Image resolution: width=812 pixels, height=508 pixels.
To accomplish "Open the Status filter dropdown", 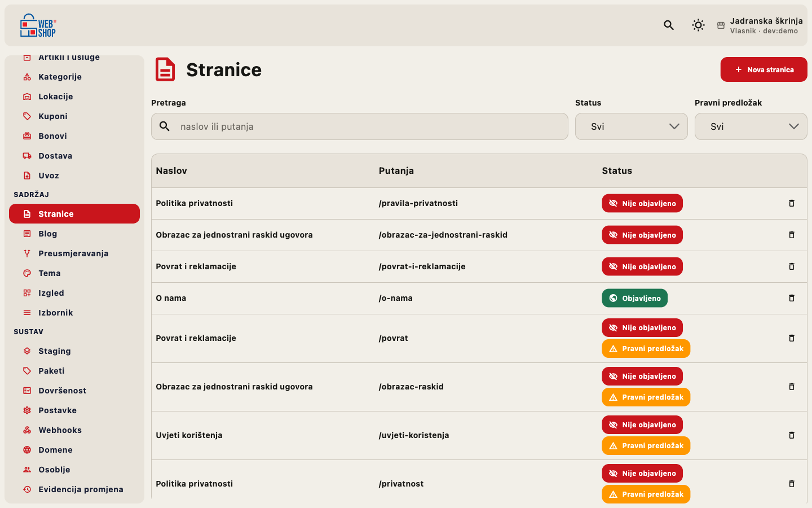I will click(x=632, y=126).
